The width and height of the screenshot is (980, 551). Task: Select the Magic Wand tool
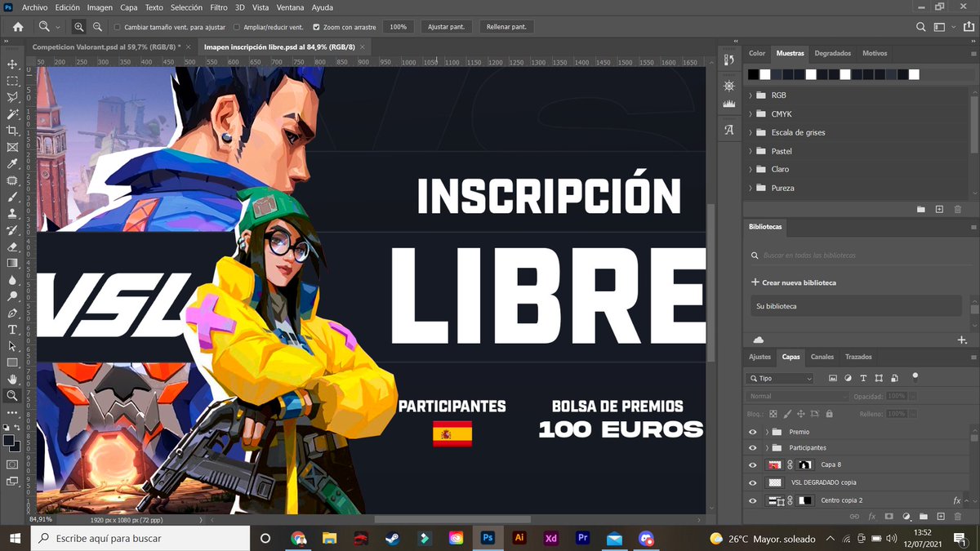(12, 114)
